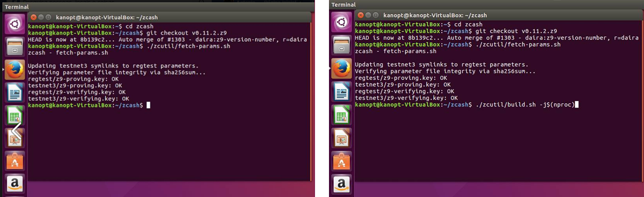Viewport: 644px width, 197px height.
Task: Click 'testnet3/z9-proving.key: OK' in right terminal
Action: (x=402, y=85)
